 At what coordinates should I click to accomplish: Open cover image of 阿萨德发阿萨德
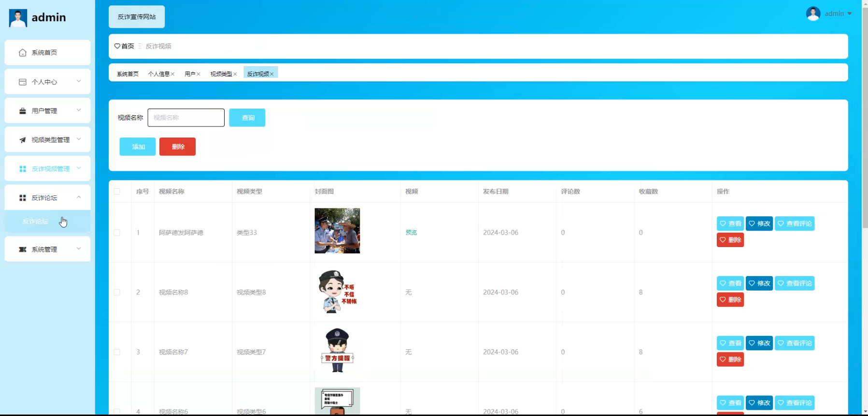tap(337, 231)
